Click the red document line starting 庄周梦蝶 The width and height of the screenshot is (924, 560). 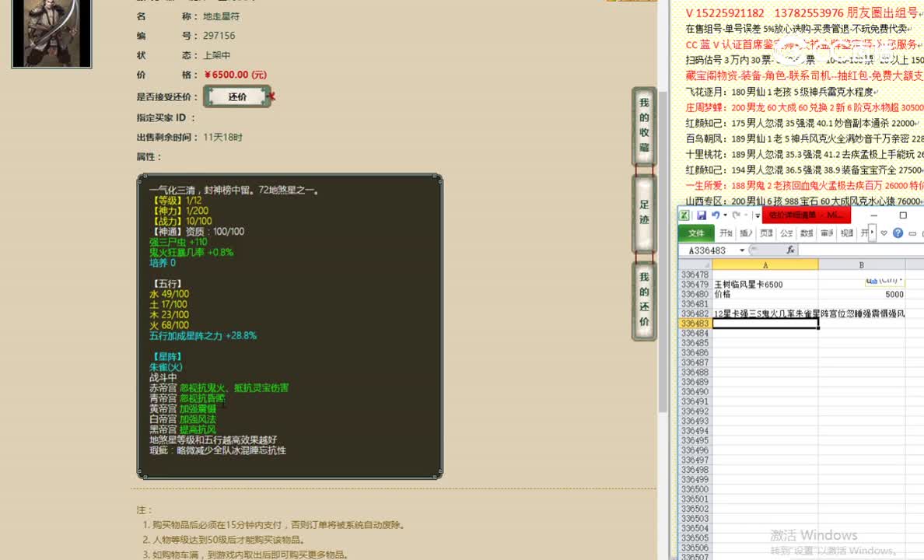pos(804,107)
